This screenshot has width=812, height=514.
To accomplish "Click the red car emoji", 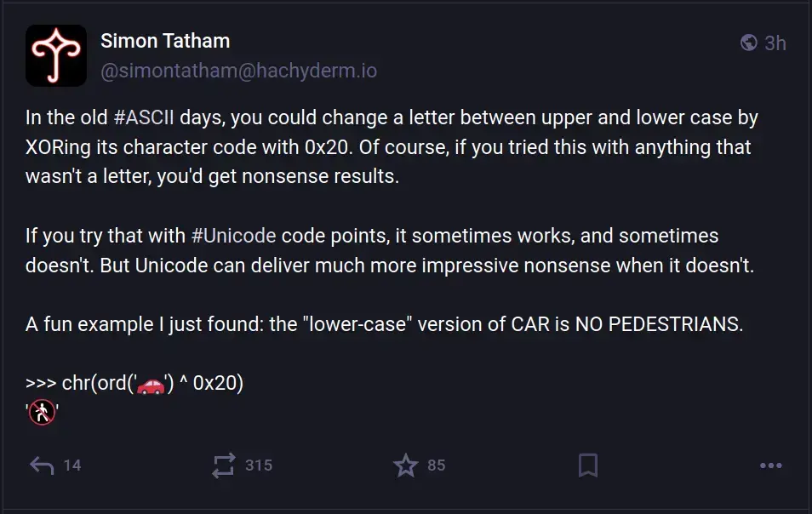I will coord(151,385).
